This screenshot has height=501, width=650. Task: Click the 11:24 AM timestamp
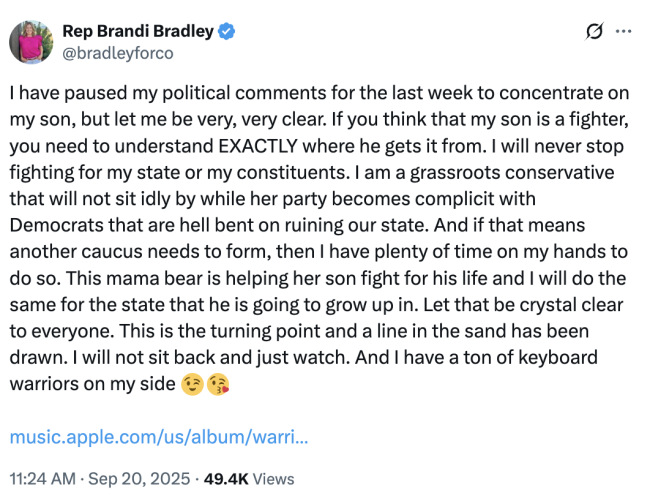44,480
